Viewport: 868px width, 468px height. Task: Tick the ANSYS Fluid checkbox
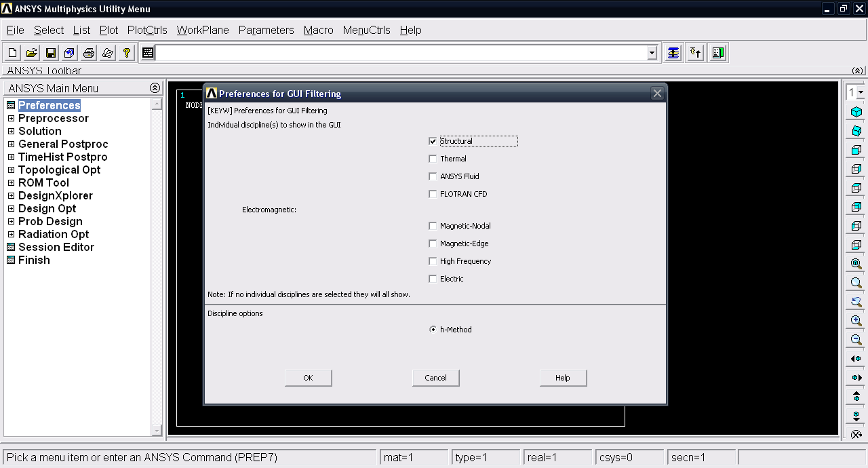click(433, 176)
